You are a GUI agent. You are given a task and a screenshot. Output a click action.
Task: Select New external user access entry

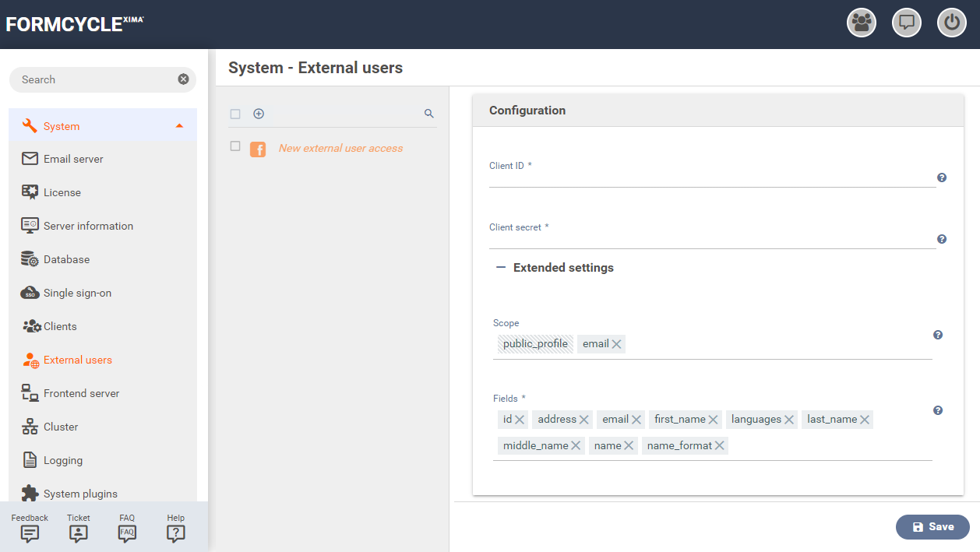click(x=340, y=148)
